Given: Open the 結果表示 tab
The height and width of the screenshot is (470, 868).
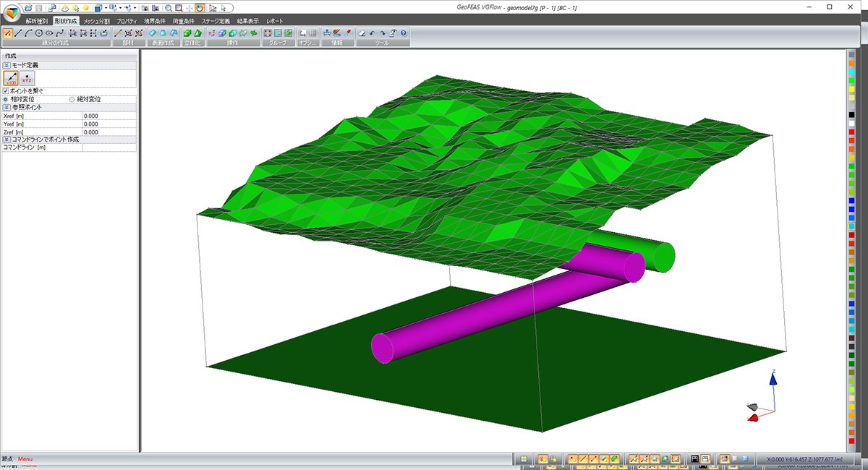Looking at the screenshot, I should pyautogui.click(x=247, y=21).
